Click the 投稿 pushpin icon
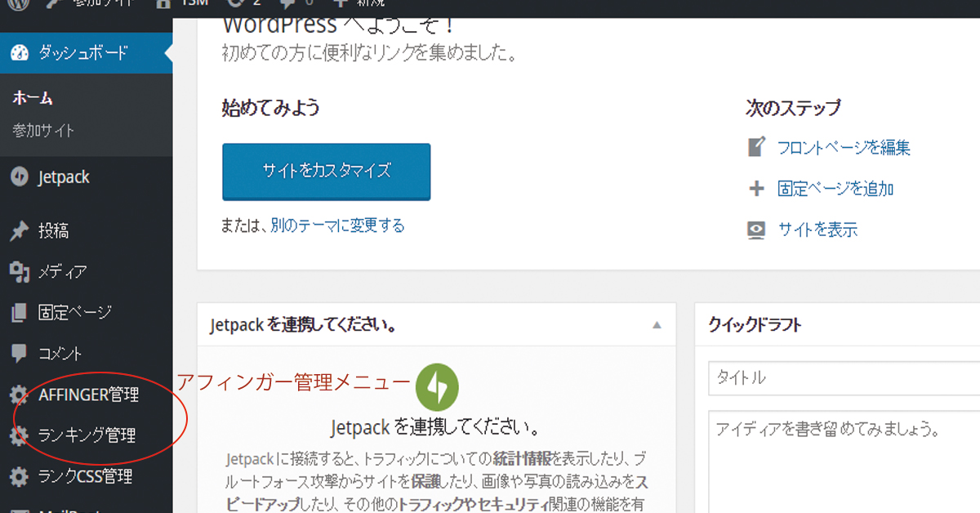980x513 pixels. tap(20, 230)
